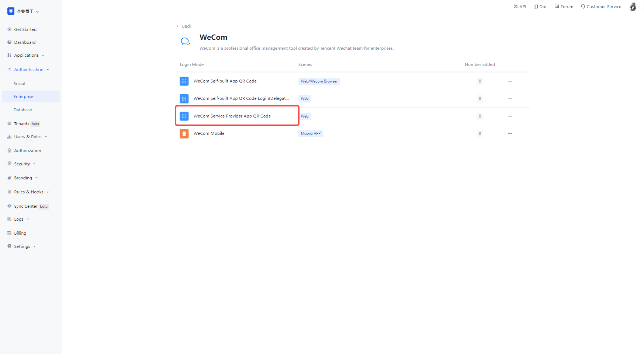
Task: Select the Sync Center icon
Action: point(9,206)
